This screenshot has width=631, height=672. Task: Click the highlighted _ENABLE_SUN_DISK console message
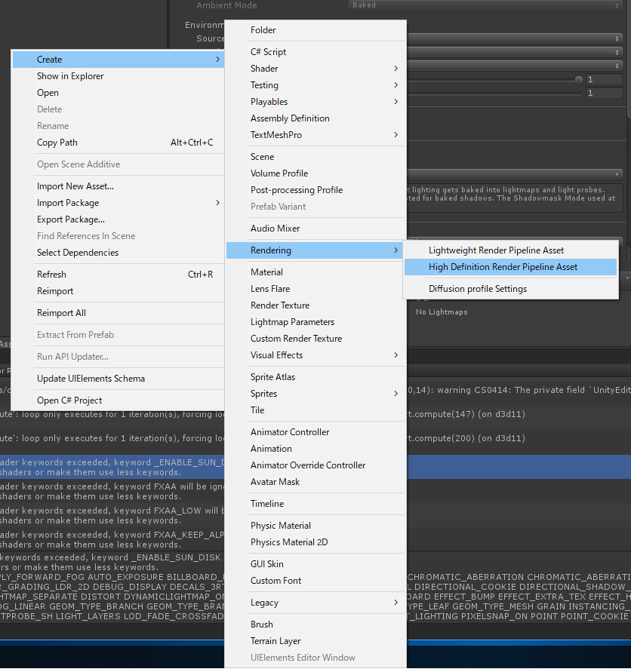point(112,467)
